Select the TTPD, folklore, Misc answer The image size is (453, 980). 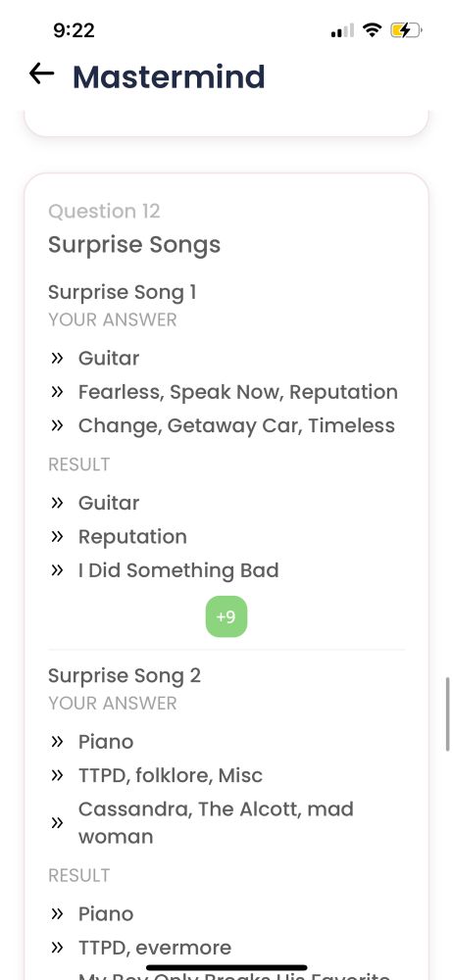click(x=171, y=775)
